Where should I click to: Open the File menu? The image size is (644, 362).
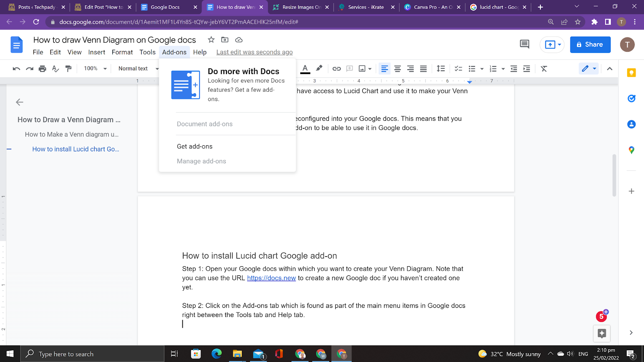tap(38, 52)
